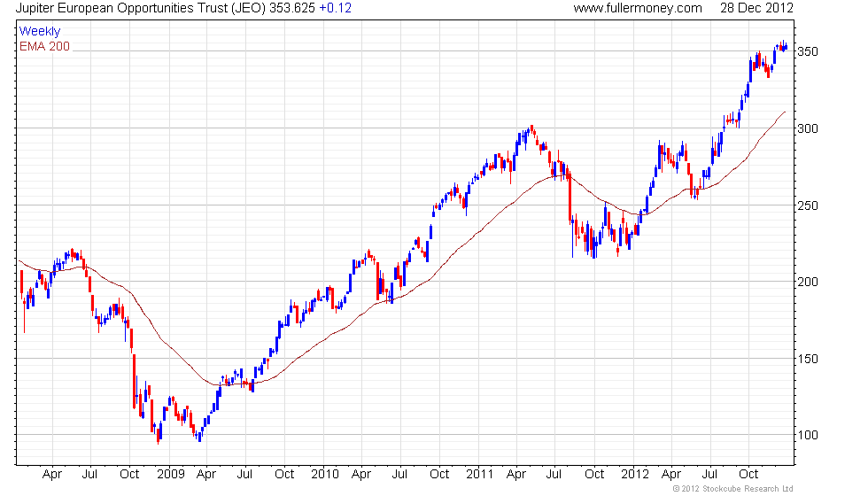The width and height of the screenshot is (868, 496).
Task: Click the 200 price axis label
Action: click(x=807, y=282)
